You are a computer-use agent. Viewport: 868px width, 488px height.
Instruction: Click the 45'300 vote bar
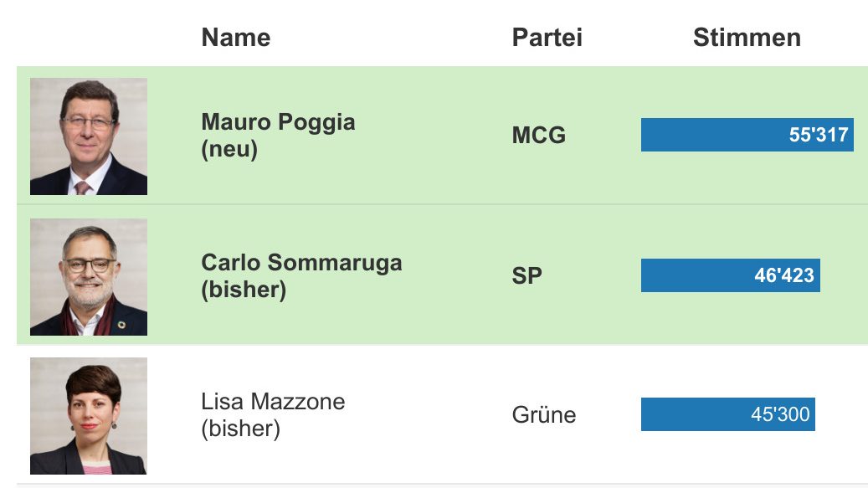(727, 414)
